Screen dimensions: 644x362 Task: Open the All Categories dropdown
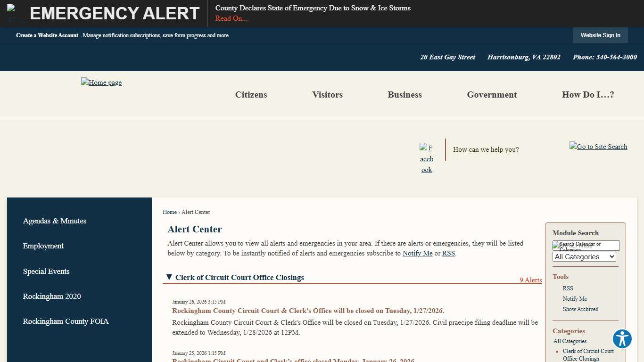click(x=584, y=256)
